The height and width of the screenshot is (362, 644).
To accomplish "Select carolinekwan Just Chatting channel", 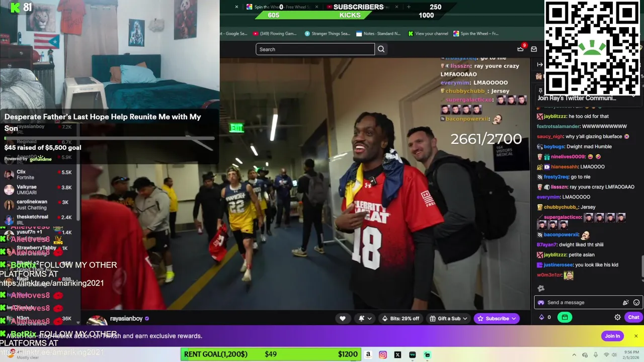I will (x=39, y=205).
